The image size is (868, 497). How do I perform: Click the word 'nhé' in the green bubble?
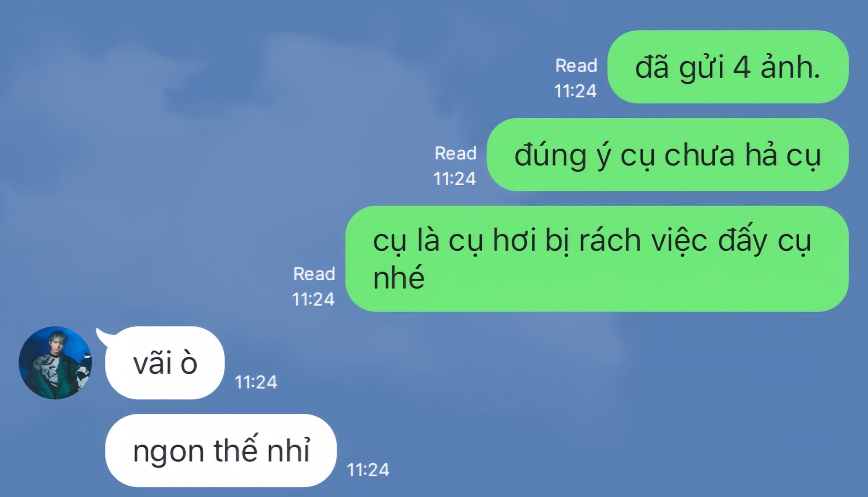click(399, 277)
